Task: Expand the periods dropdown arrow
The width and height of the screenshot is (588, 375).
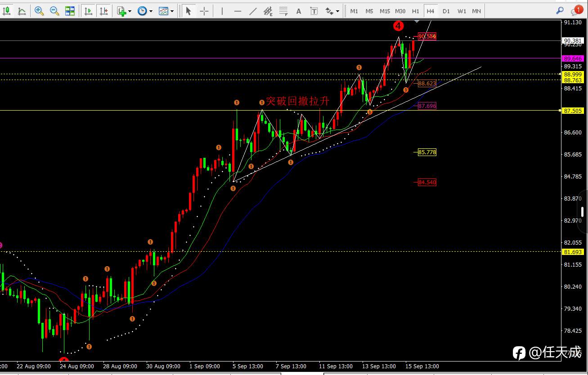Action: coord(151,11)
